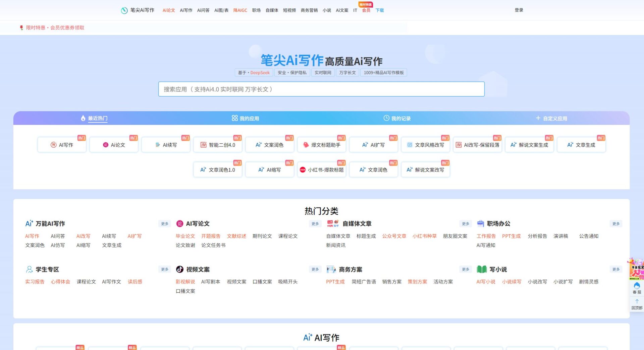Click the 限时特惠 coupon banner link
The height and width of the screenshot is (350, 644).
(x=55, y=28)
